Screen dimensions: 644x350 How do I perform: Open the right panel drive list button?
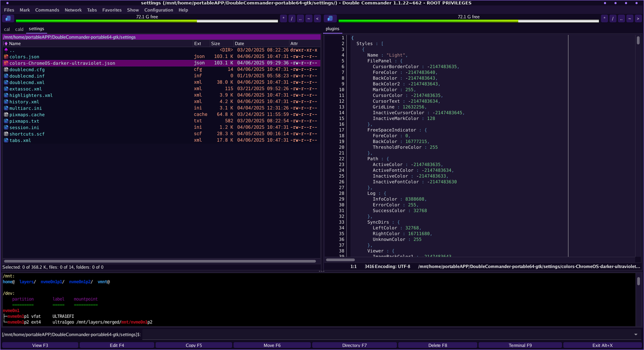(x=330, y=19)
